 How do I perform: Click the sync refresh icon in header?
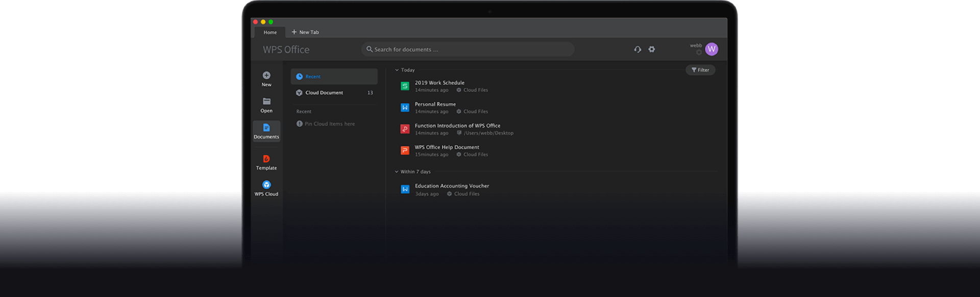point(638,50)
